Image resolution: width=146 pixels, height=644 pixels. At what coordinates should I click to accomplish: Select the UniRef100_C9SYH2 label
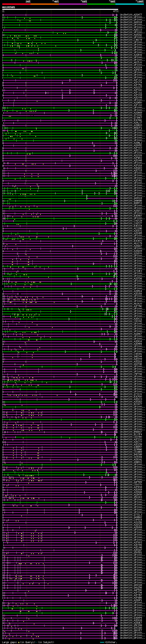click(131, 321)
